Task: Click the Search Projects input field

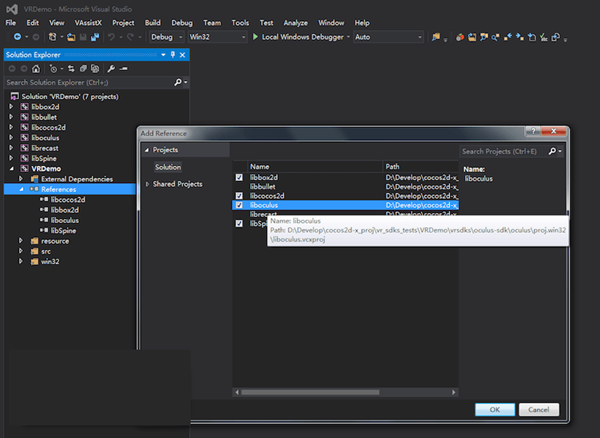Action: (x=500, y=151)
